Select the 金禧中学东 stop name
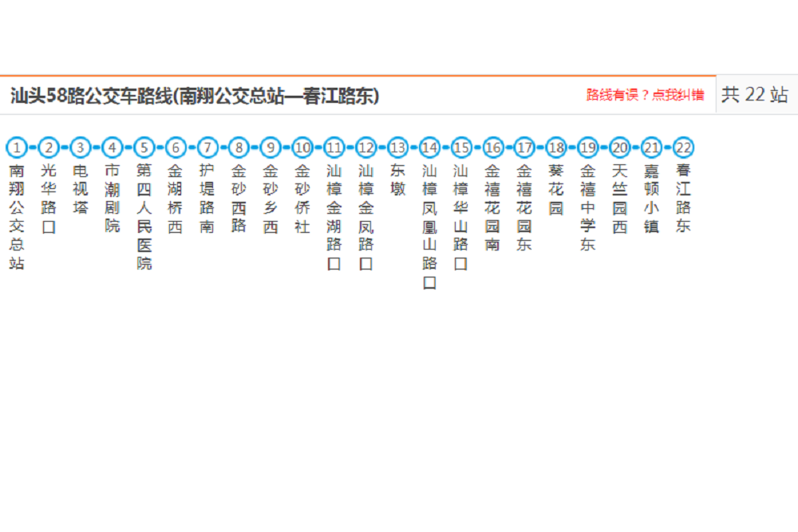 click(x=588, y=207)
